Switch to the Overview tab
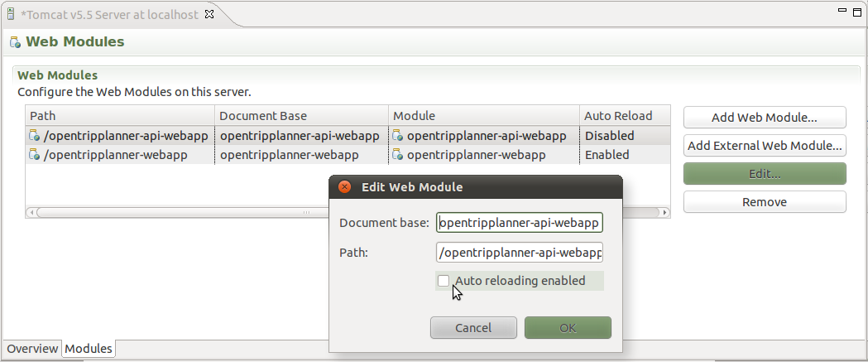 (32, 349)
